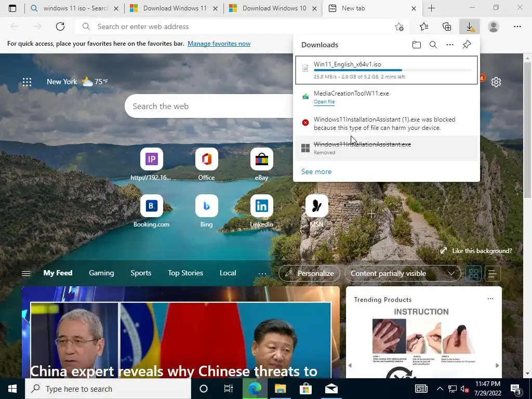Viewport: 532px width, 399px height.
Task: Select the Sports feed tab
Action: (x=141, y=273)
